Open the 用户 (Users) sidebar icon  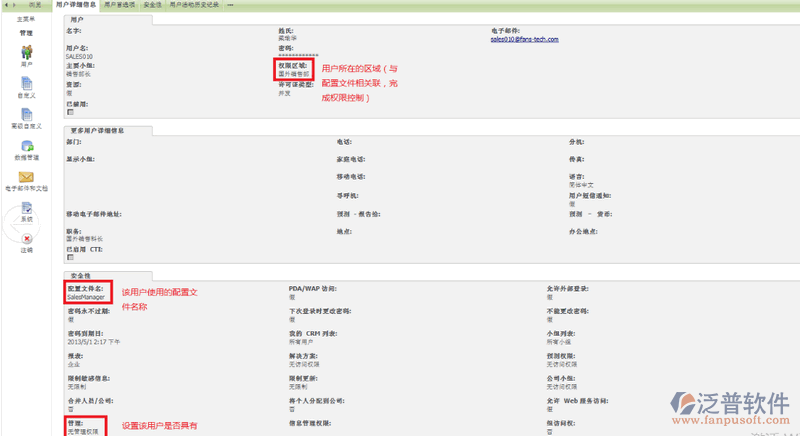coord(26,52)
